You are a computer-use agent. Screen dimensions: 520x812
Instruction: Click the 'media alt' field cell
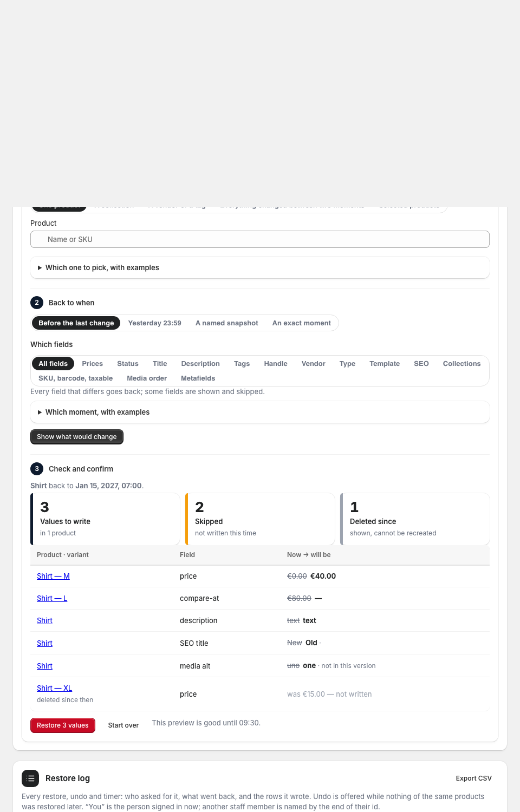click(195, 666)
